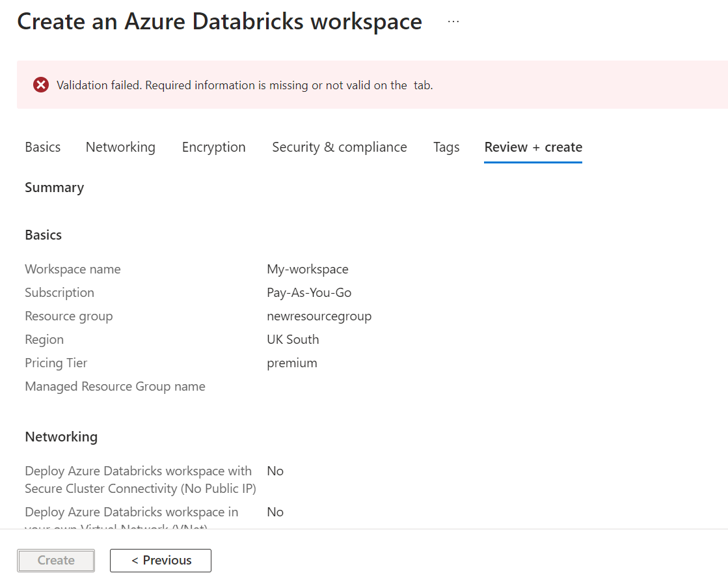Click the Networking section heading in summary
728x586 pixels.
coord(61,437)
